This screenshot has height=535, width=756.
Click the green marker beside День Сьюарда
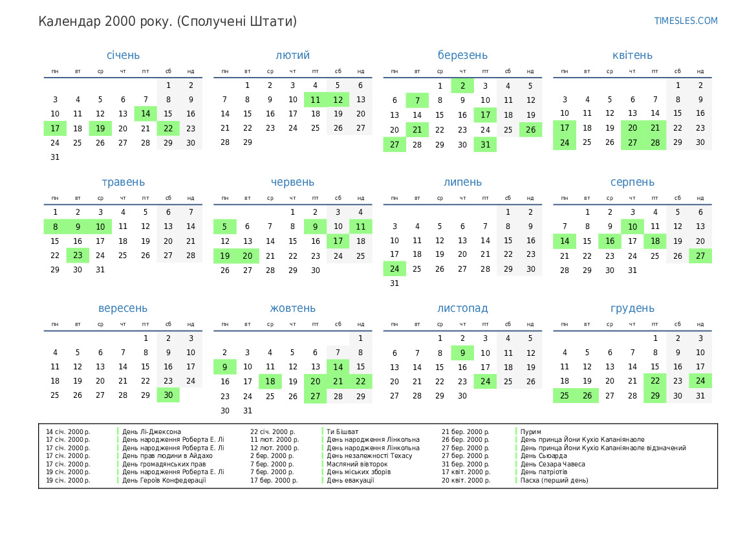[517, 456]
